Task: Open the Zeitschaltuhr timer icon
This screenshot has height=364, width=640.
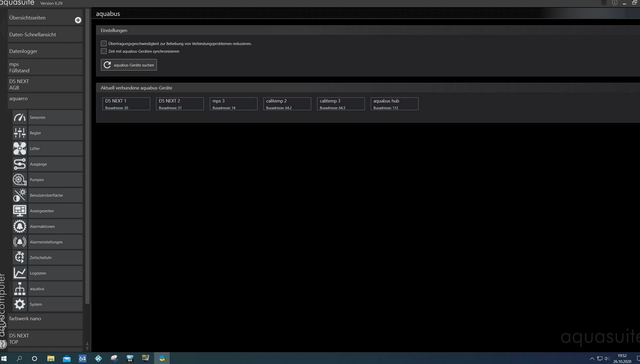Action: (20, 258)
